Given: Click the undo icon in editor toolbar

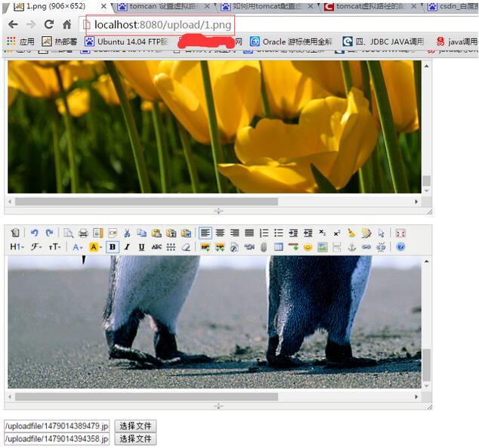Looking at the screenshot, I should 33,233.
